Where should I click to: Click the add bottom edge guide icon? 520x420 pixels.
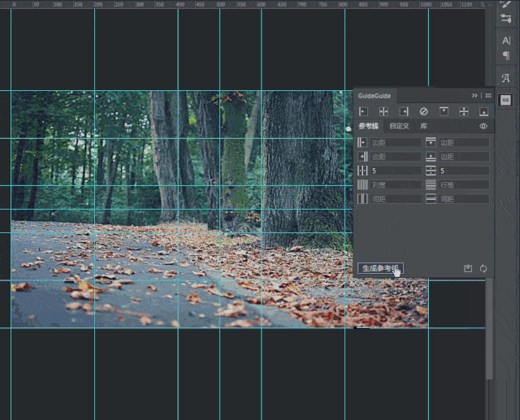483,111
